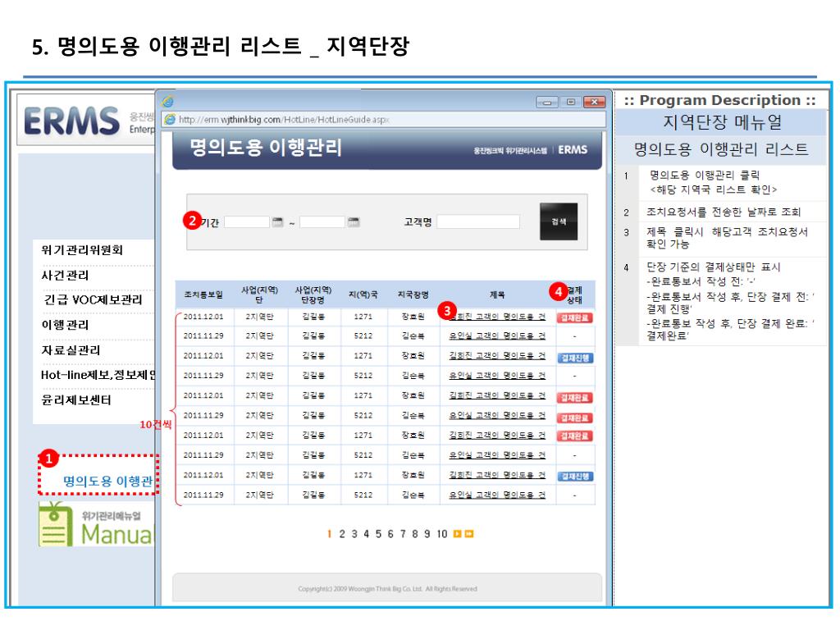Open 긴급 VOC제보관리 menu item
The image size is (840, 630).
coord(94,299)
